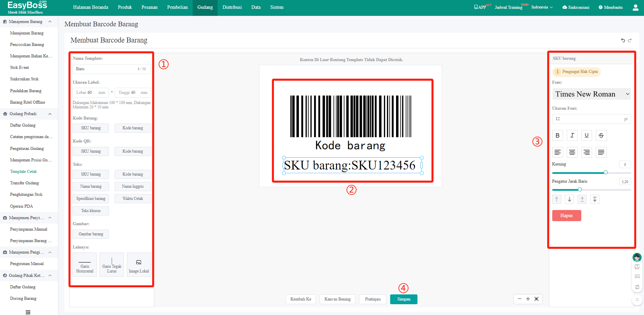Send element to bottom icon

click(x=595, y=199)
